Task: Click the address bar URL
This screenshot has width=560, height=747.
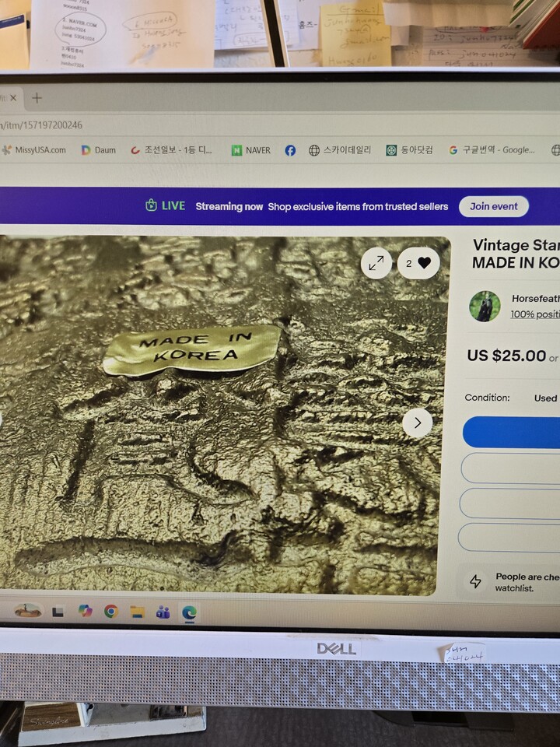Action: (42, 125)
